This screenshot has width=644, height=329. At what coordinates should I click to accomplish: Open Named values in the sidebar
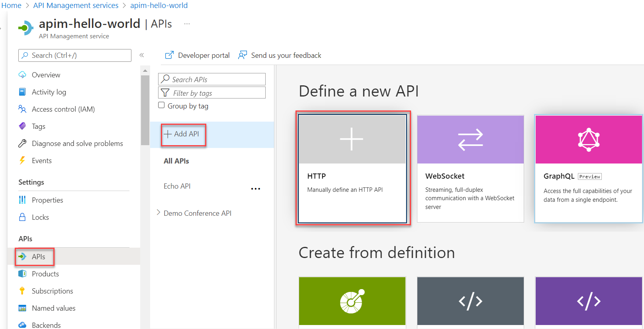click(x=54, y=308)
